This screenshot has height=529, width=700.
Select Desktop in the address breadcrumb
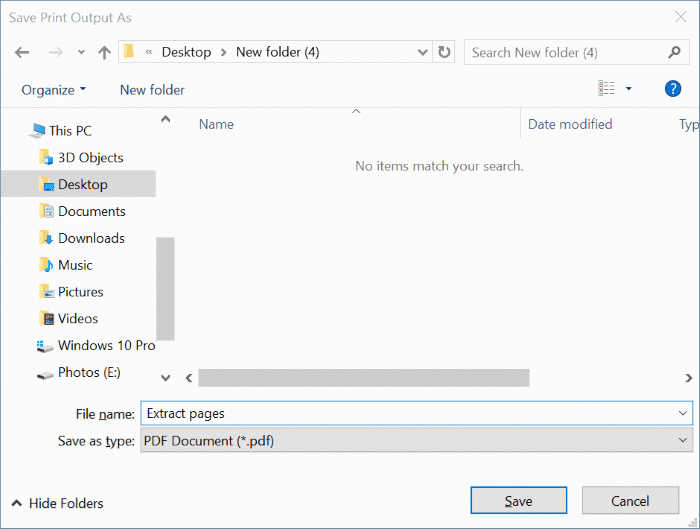click(186, 52)
